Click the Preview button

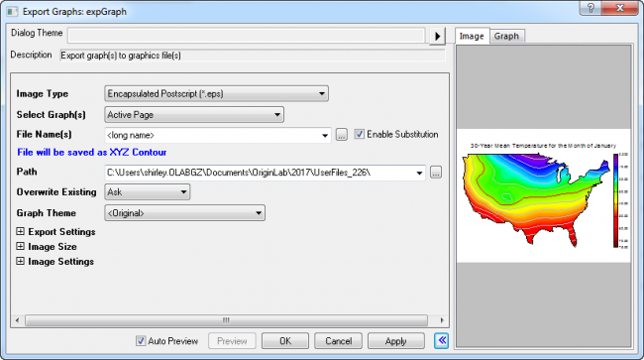pos(232,341)
